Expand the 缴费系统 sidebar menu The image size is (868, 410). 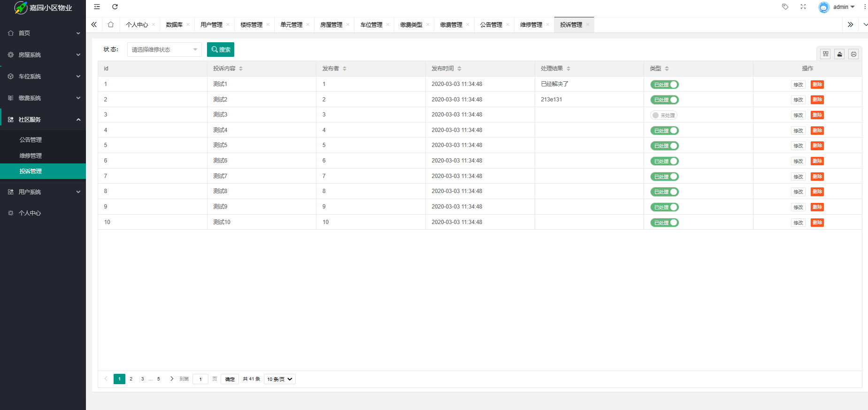[43, 98]
